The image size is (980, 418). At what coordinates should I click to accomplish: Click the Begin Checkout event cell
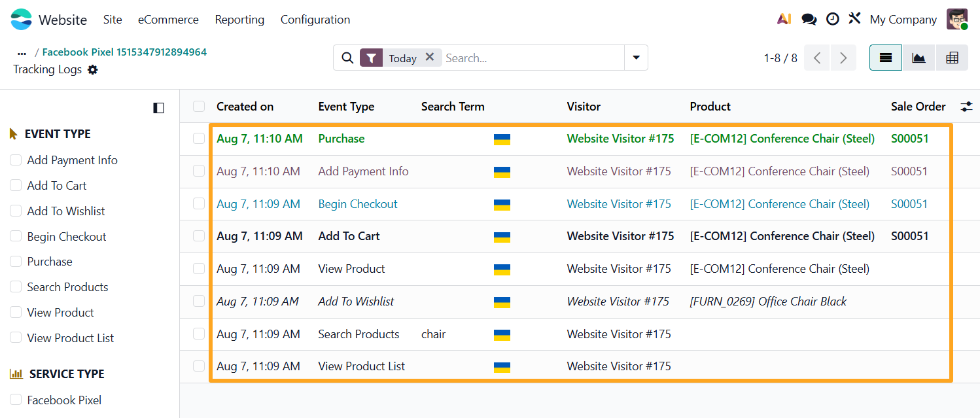[x=358, y=204]
